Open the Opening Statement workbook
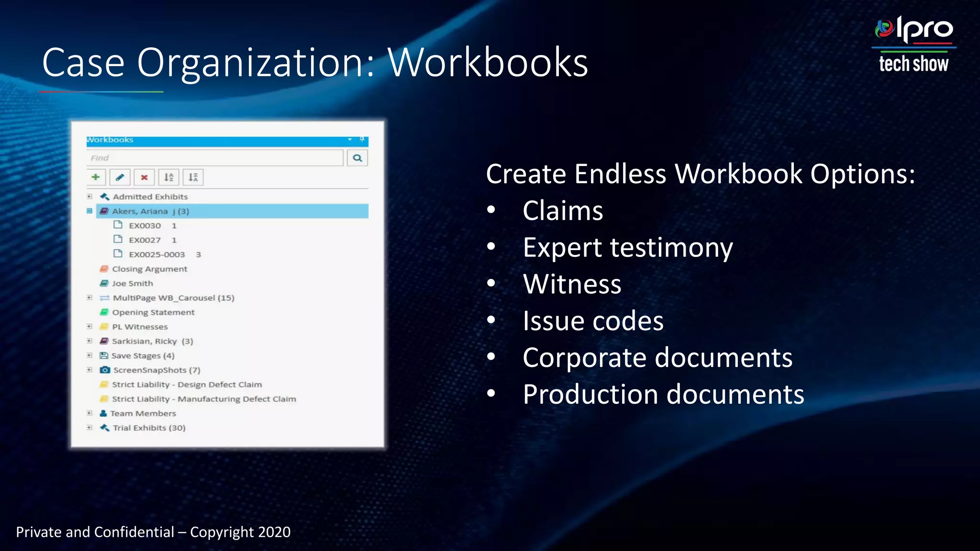980x551 pixels. [x=153, y=312]
